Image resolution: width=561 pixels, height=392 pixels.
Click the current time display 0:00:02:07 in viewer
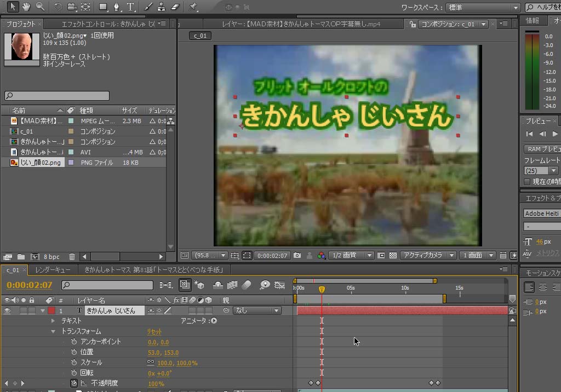(272, 256)
